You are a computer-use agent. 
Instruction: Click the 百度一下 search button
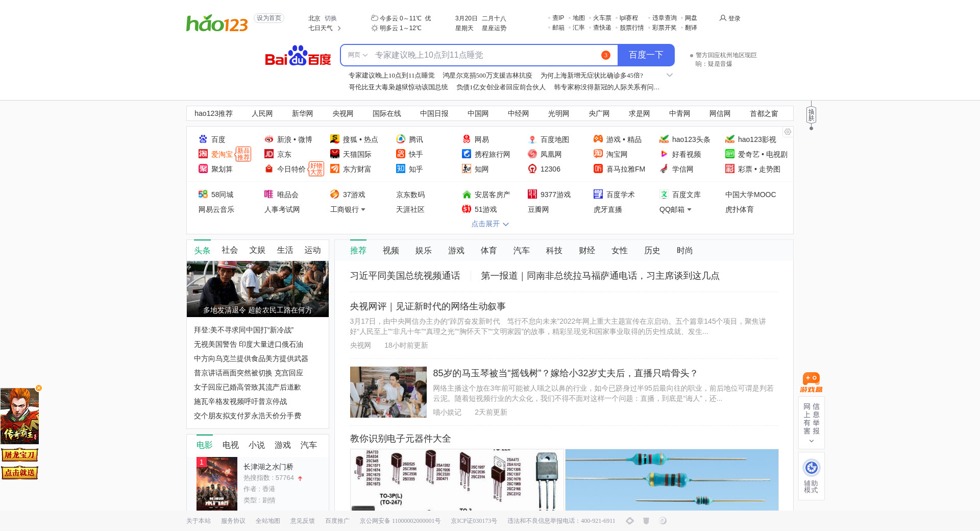click(x=646, y=55)
